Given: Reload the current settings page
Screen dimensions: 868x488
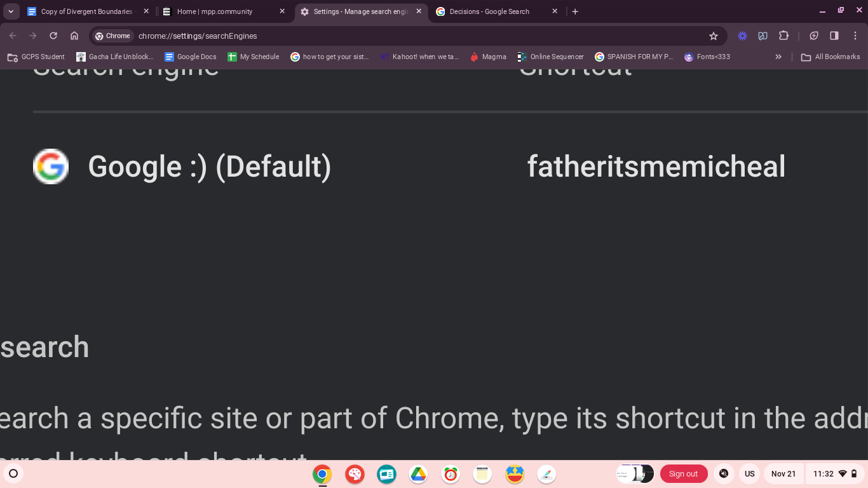Looking at the screenshot, I should [53, 36].
